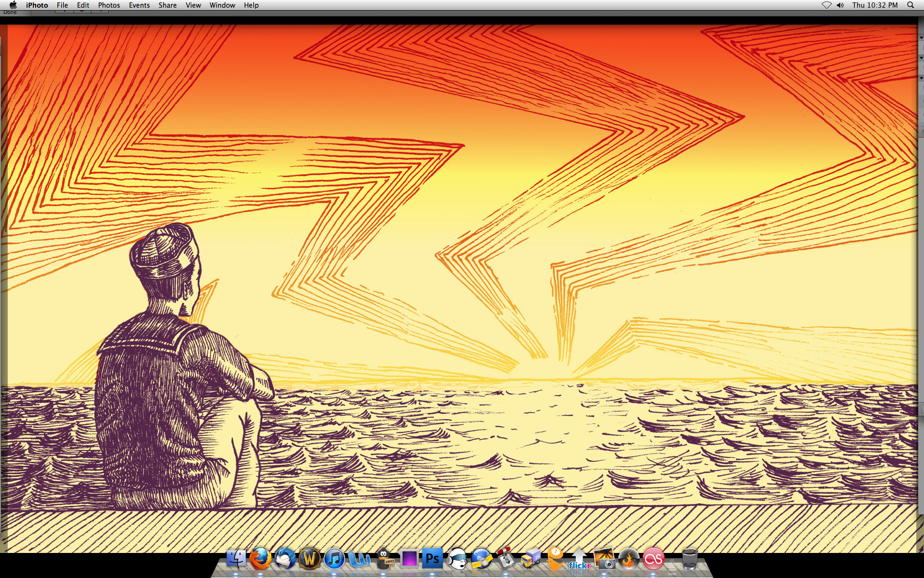The height and width of the screenshot is (578, 924).
Task: Open the Edit menu
Action: pos(83,5)
